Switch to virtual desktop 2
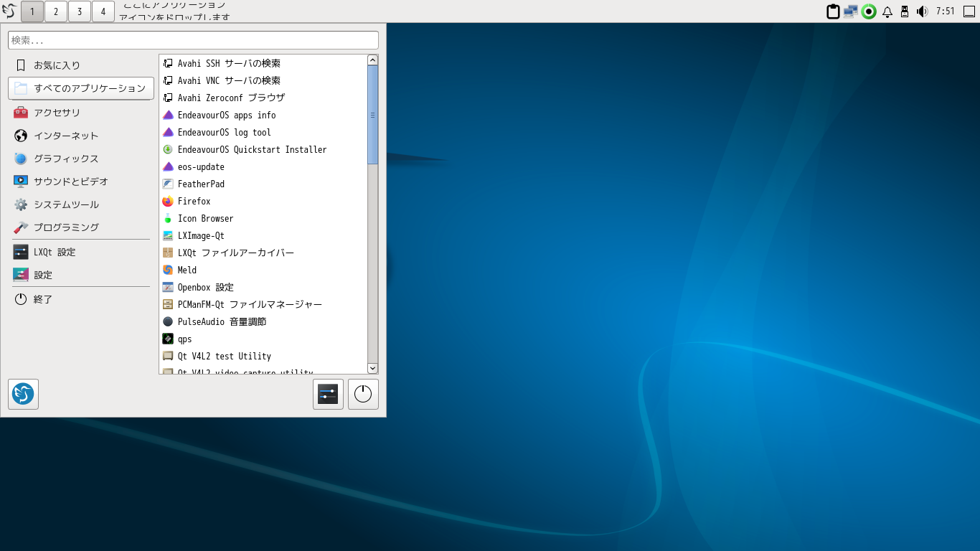 tap(56, 11)
